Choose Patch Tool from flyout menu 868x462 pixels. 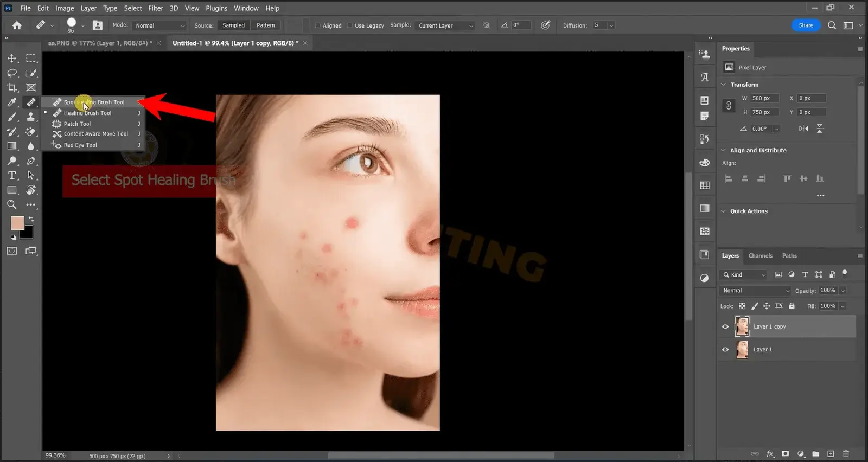point(77,124)
